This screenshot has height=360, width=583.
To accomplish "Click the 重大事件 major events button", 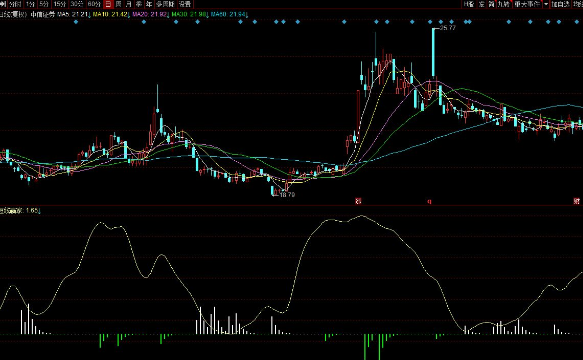I will click(x=527, y=4).
